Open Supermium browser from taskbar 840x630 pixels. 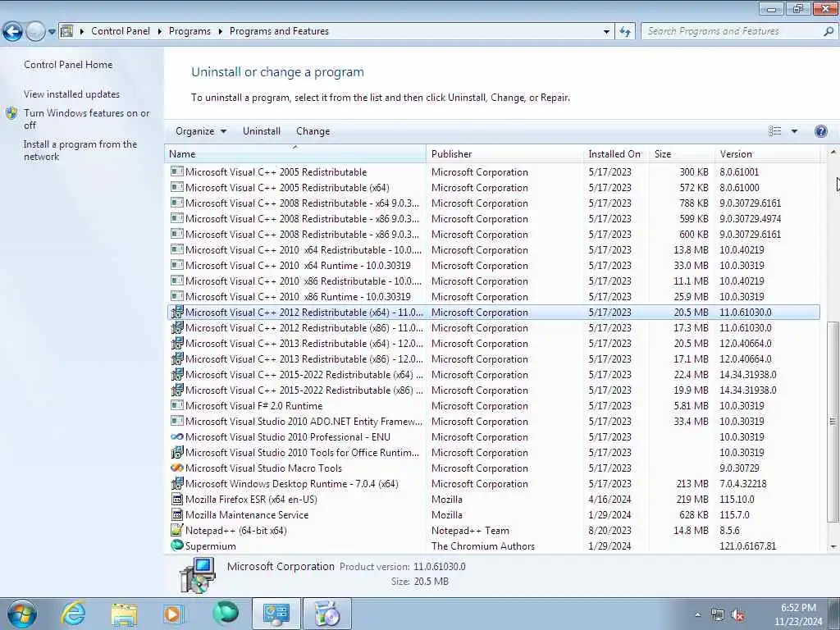[226, 614]
